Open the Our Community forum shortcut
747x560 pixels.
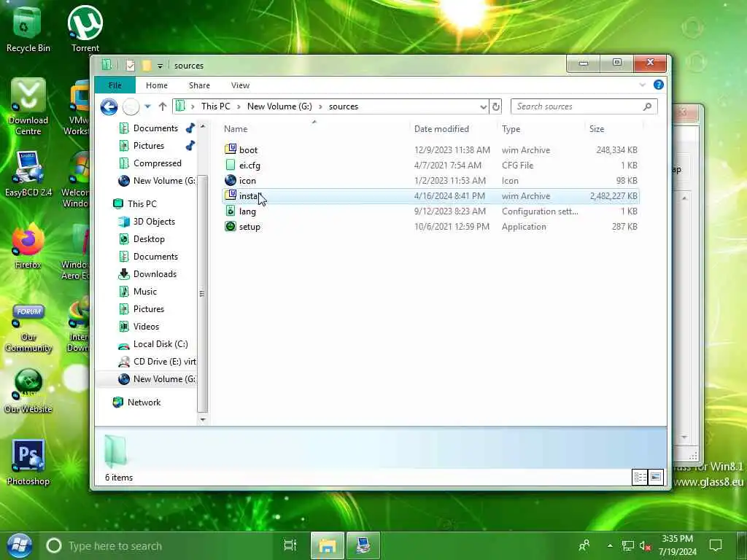(x=28, y=329)
